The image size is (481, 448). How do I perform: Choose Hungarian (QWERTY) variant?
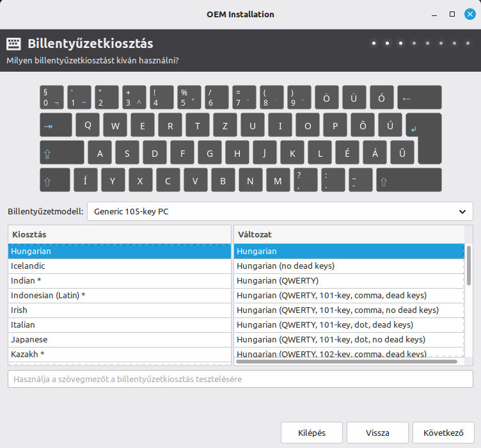click(x=349, y=281)
